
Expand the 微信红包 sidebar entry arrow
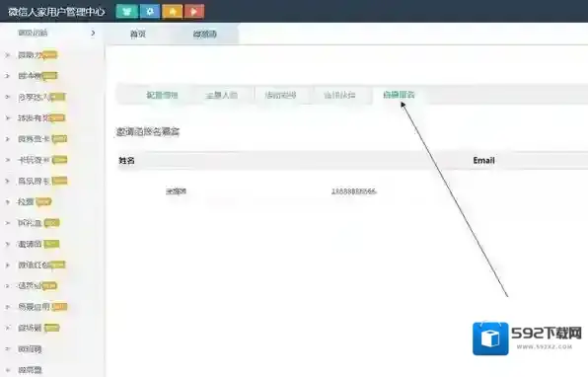tap(8, 265)
